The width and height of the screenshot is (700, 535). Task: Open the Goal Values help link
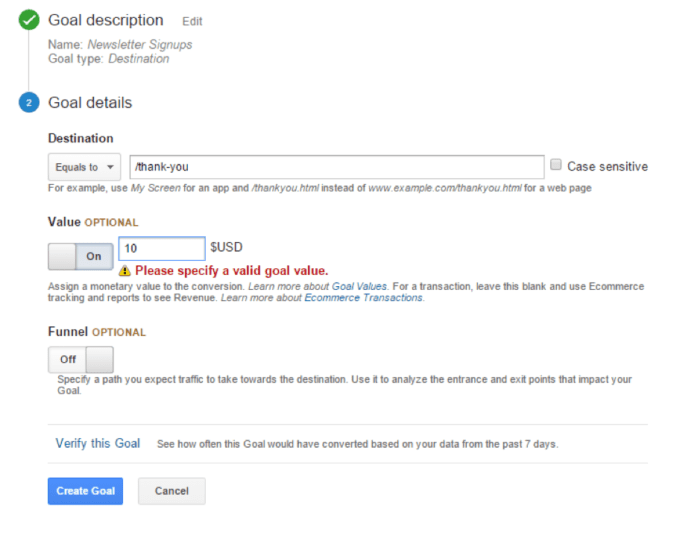360,286
